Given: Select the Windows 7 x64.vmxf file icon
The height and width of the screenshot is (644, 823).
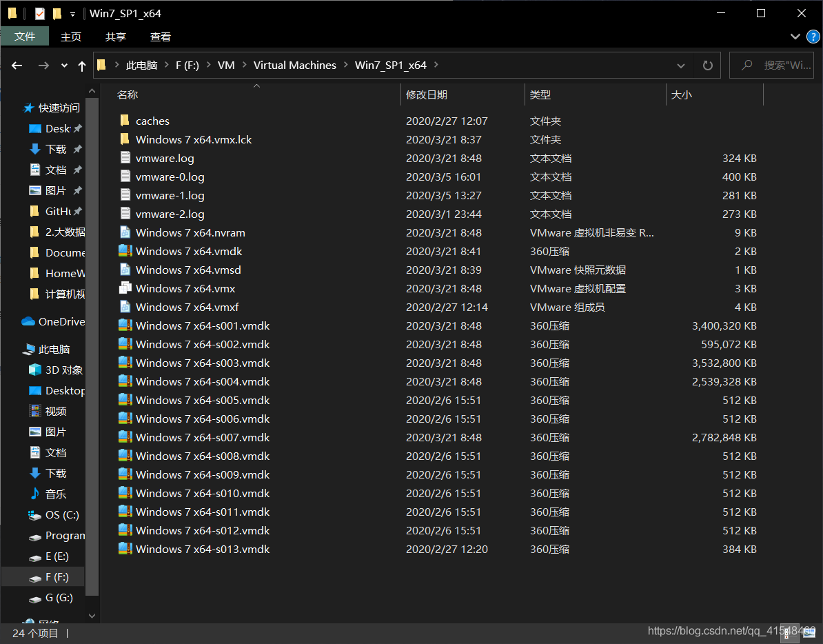Looking at the screenshot, I should 125,307.
